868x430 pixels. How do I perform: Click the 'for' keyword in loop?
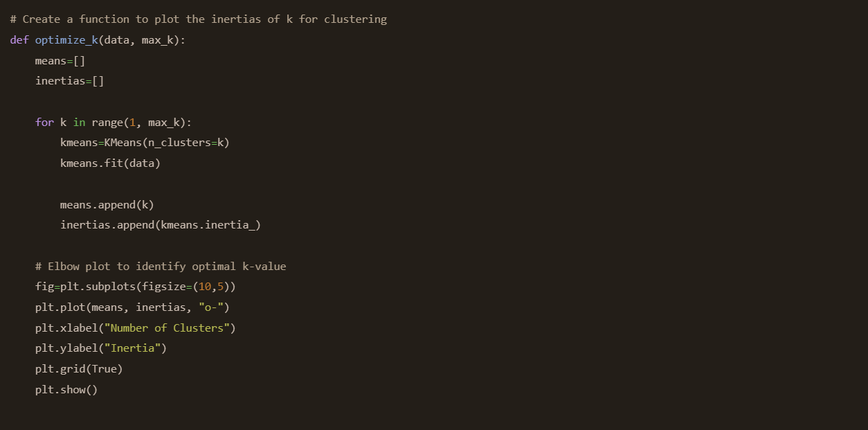coord(44,123)
